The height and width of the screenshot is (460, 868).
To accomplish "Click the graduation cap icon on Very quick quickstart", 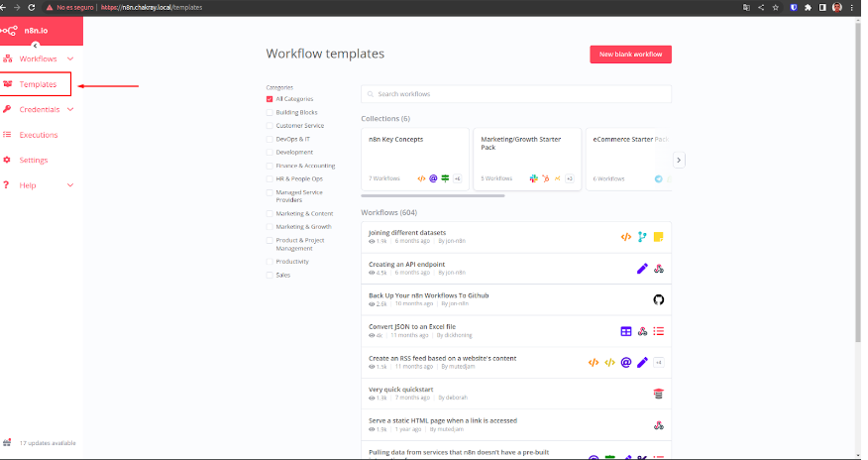I will pos(658,394).
